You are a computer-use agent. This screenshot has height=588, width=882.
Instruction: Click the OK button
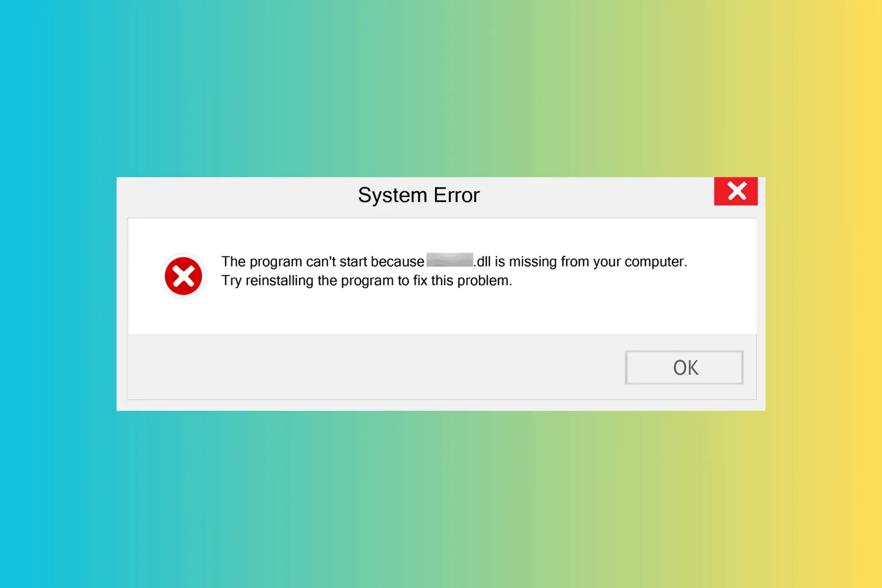coord(684,367)
